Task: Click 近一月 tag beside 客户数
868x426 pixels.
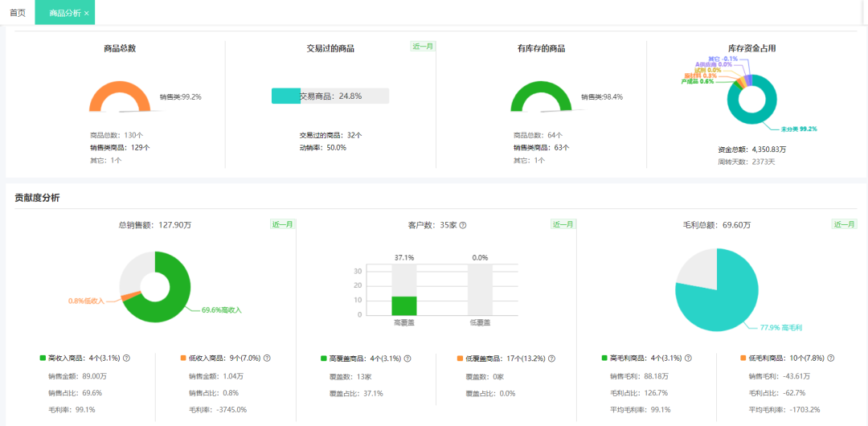Action: pyautogui.click(x=563, y=224)
